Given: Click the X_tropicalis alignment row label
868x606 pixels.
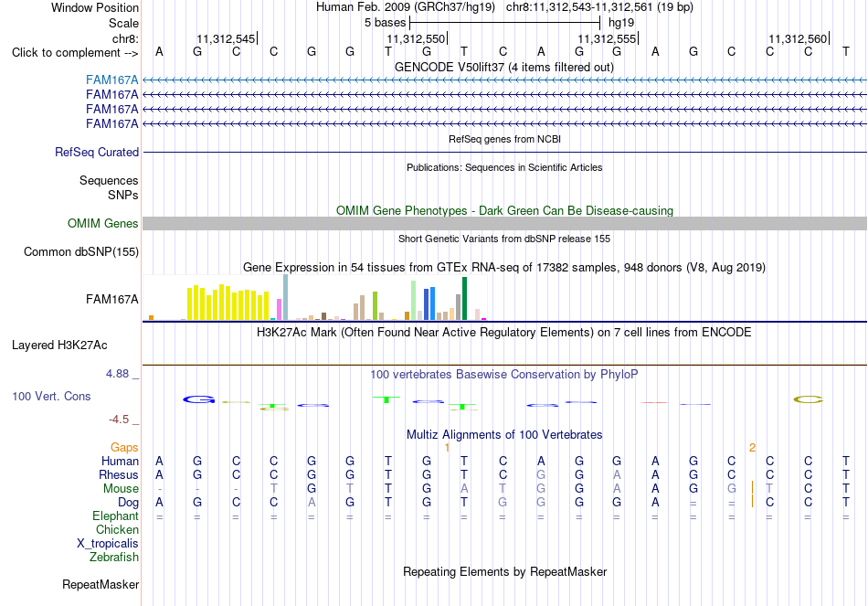Looking at the screenshot, I should (x=108, y=544).
